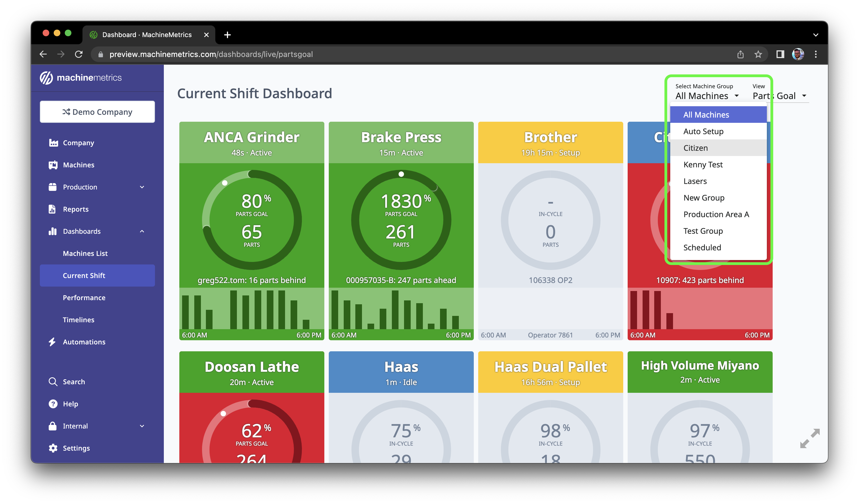The height and width of the screenshot is (504, 859).
Task: Bookmark the page via the star icon
Action: pos(759,54)
